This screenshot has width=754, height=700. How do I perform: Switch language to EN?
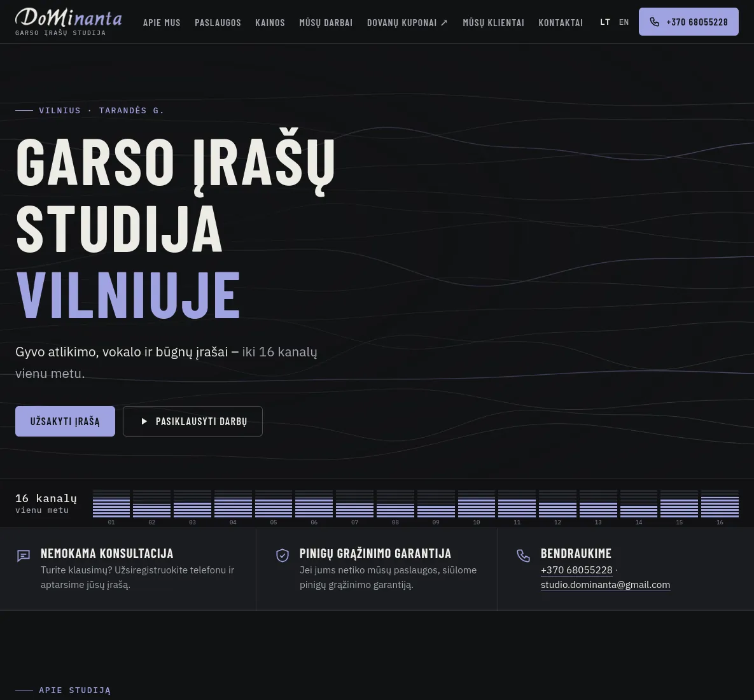click(x=624, y=22)
